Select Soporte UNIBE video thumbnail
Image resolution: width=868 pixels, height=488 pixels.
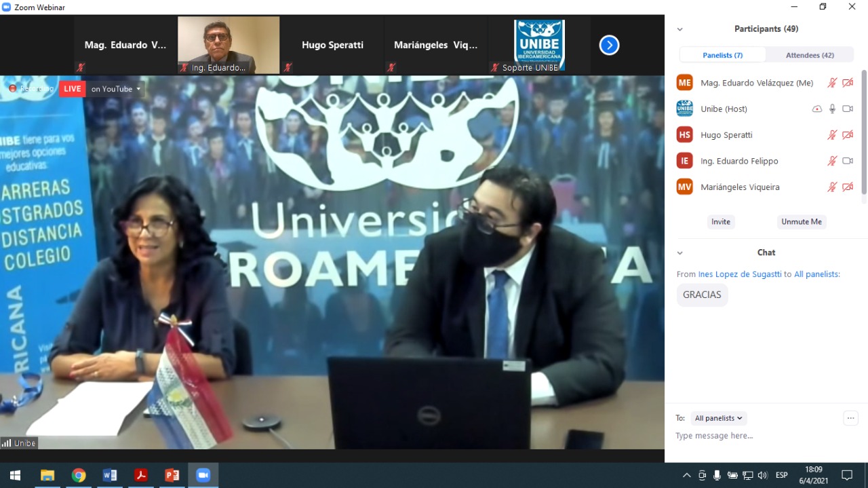[540, 45]
